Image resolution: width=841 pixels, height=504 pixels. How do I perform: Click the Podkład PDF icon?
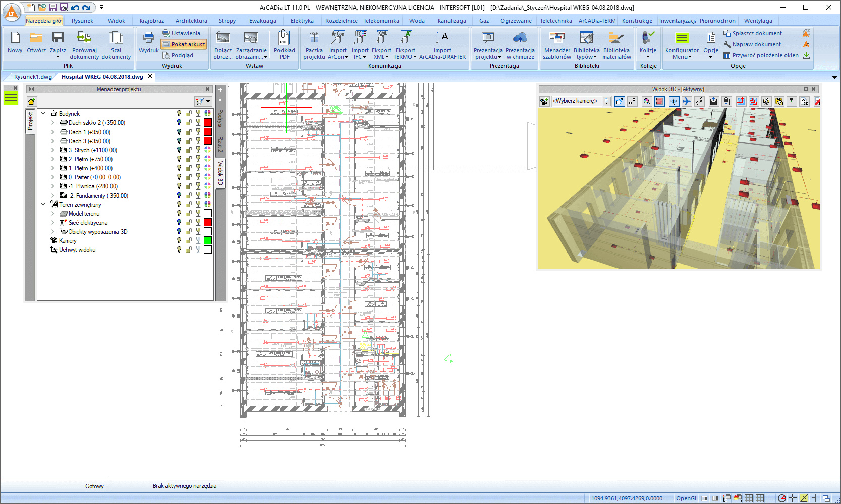[x=284, y=37]
